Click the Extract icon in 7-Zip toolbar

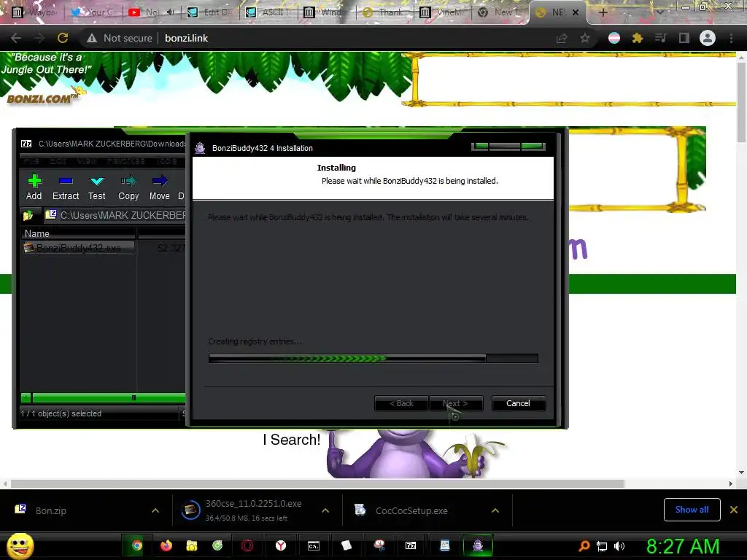pos(66,181)
